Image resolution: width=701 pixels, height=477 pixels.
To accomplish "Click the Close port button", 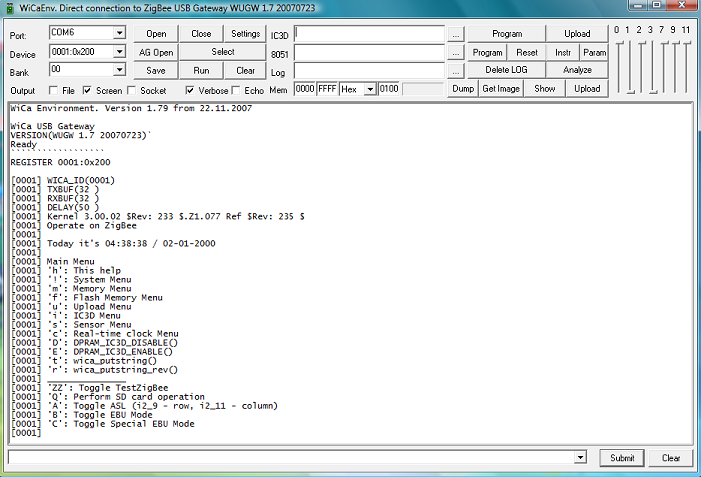I will (x=201, y=34).
